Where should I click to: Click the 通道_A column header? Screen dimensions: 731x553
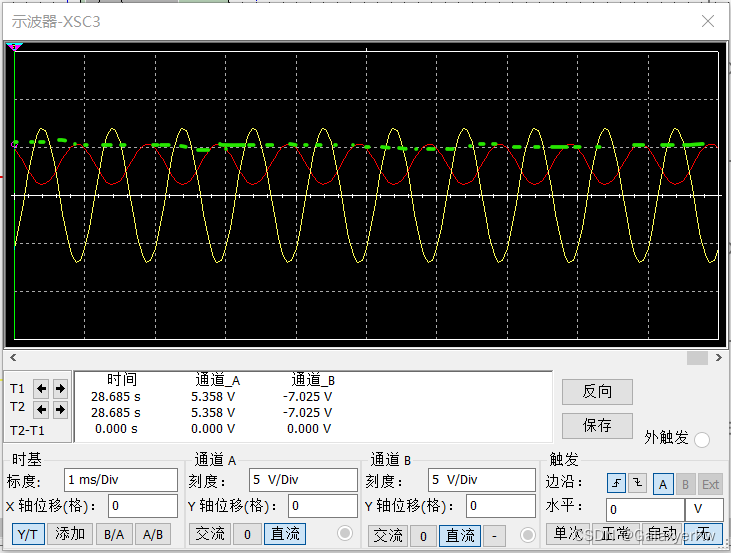pos(218,380)
